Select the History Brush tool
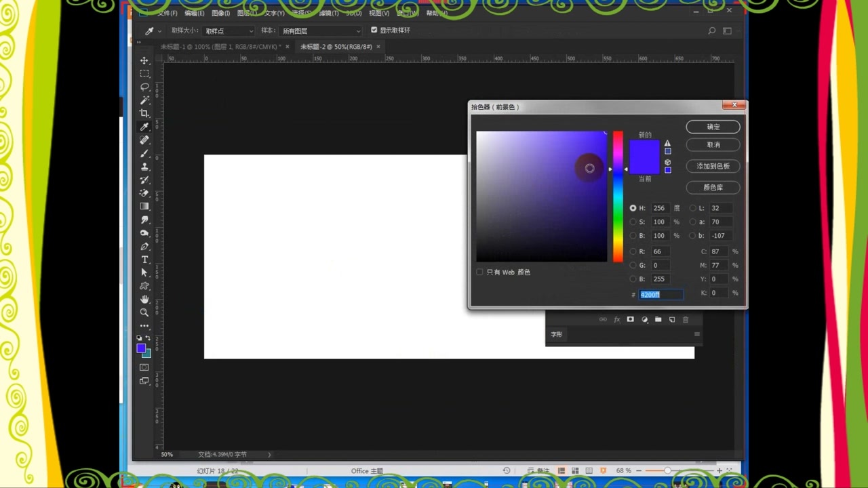The width and height of the screenshot is (868, 488). tap(144, 180)
